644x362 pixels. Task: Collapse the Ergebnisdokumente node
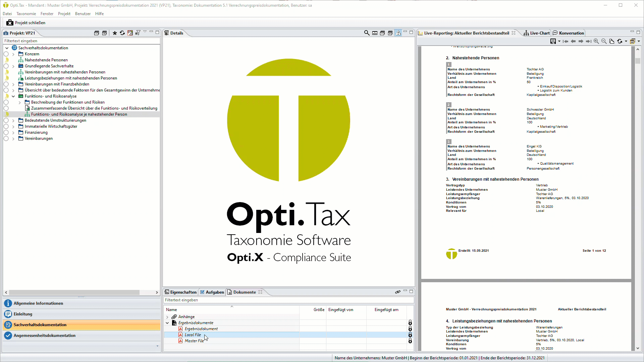pyautogui.click(x=167, y=323)
